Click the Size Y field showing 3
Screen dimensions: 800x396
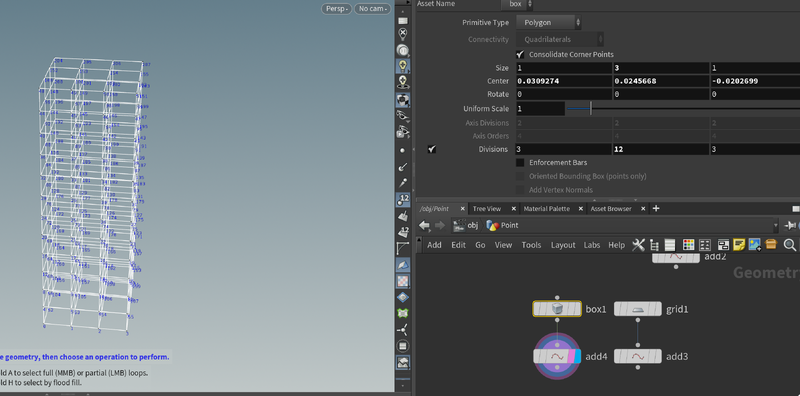pyautogui.click(x=661, y=68)
